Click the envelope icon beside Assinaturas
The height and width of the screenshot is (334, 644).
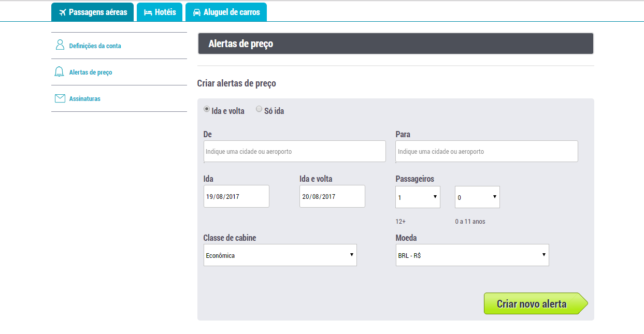click(x=60, y=98)
